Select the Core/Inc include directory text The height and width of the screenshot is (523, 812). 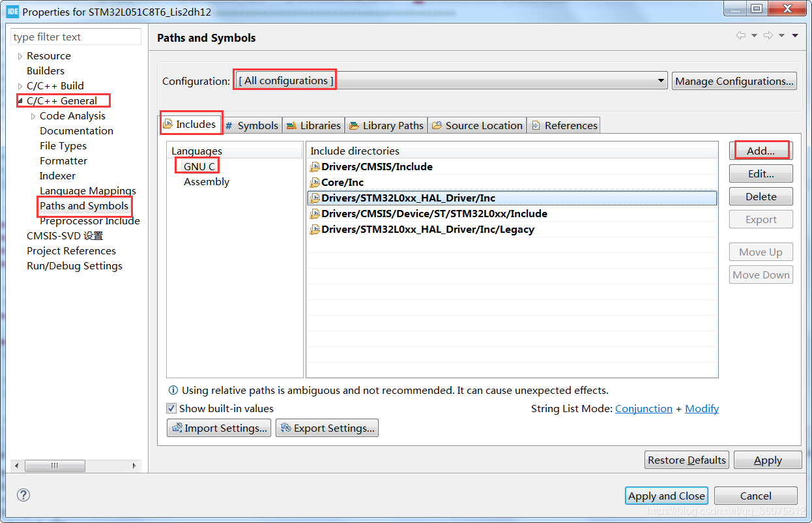[342, 183]
